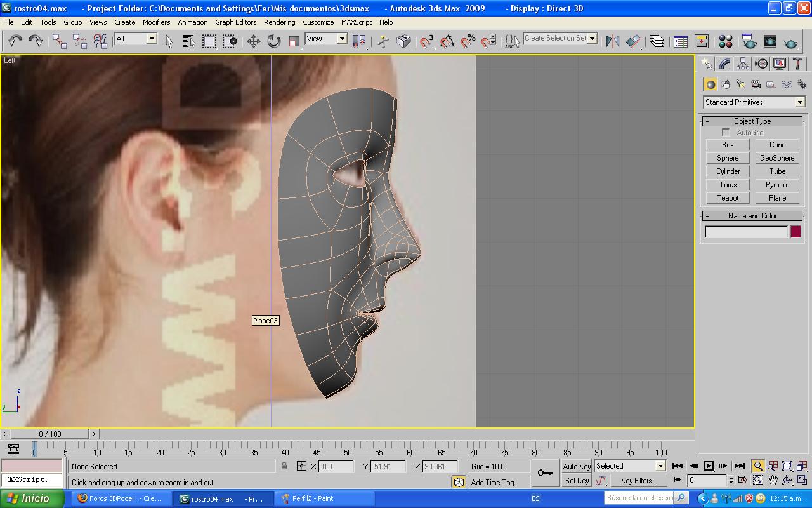Toggle the Angle Snap button
Image resolution: width=812 pixels, height=508 pixels.
coord(447,41)
